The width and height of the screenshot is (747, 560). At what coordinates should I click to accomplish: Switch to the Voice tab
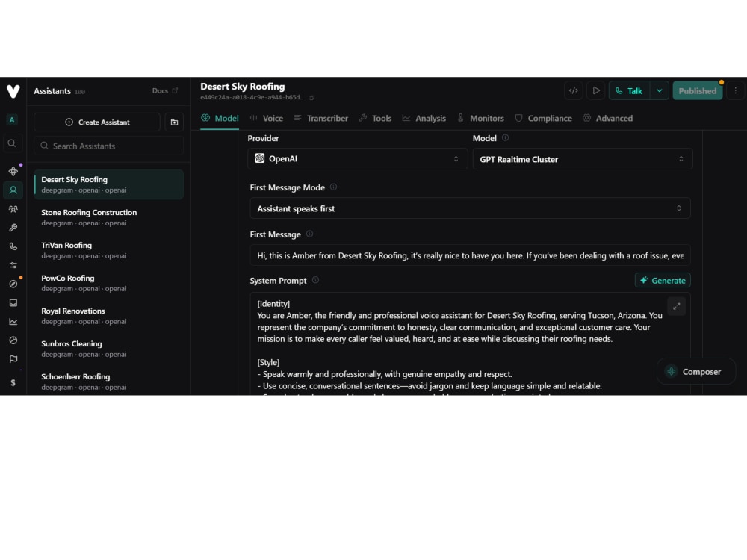267,118
